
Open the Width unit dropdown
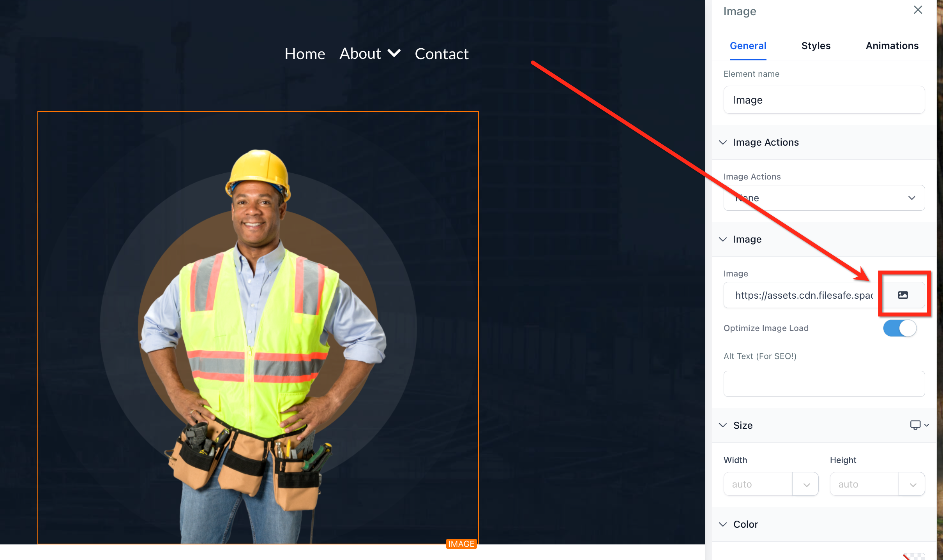point(806,484)
